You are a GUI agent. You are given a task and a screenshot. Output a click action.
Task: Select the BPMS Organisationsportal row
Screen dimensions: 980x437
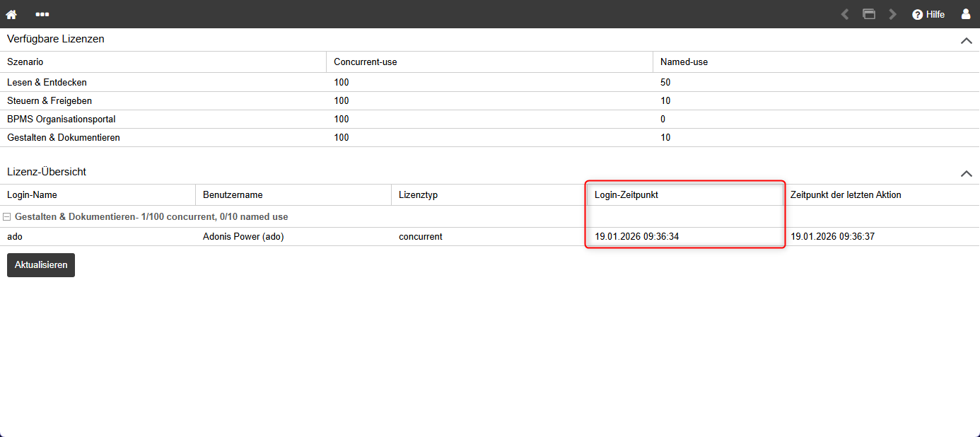[x=61, y=119]
